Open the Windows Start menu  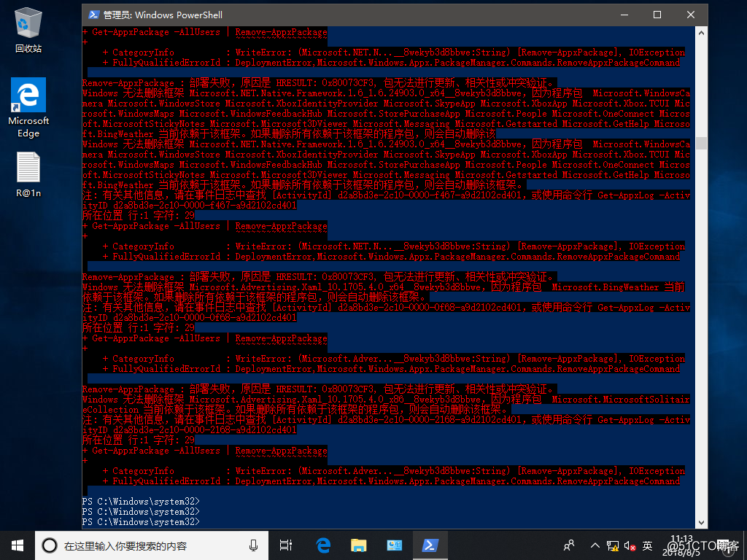18,545
